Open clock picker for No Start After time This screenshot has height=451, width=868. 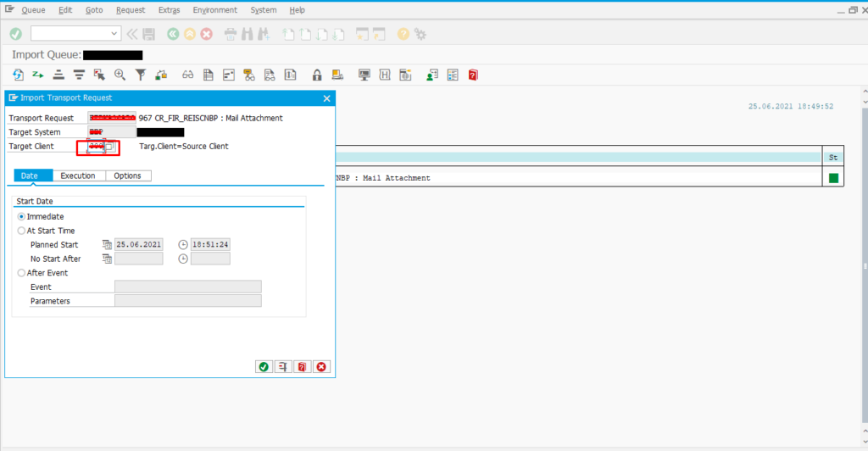pos(183,259)
